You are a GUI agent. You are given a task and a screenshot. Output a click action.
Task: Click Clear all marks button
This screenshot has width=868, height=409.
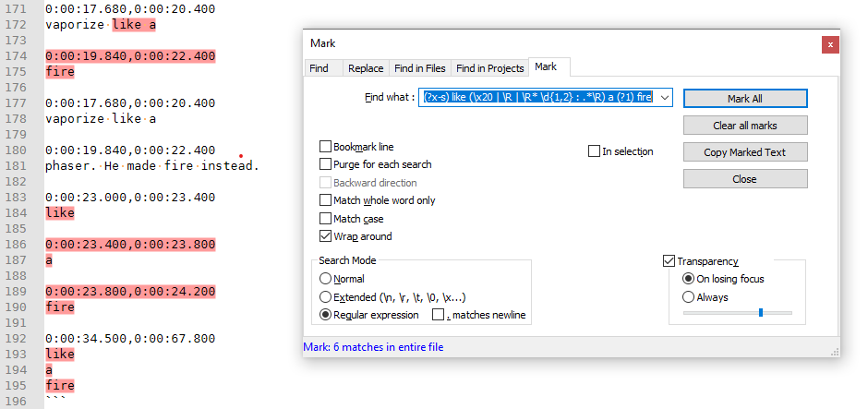(745, 126)
